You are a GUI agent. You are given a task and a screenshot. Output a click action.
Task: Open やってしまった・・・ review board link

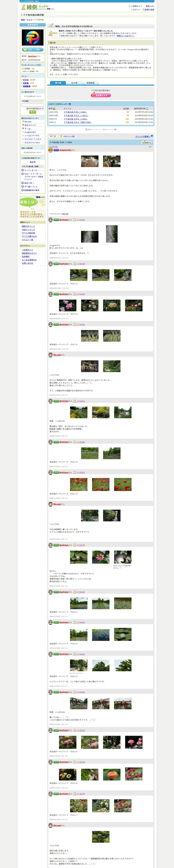pos(33,170)
